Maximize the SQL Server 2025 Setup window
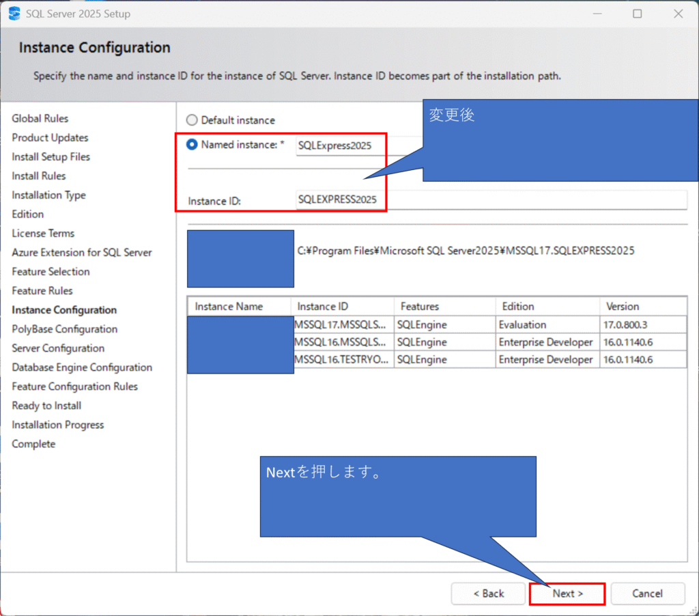 pyautogui.click(x=638, y=14)
